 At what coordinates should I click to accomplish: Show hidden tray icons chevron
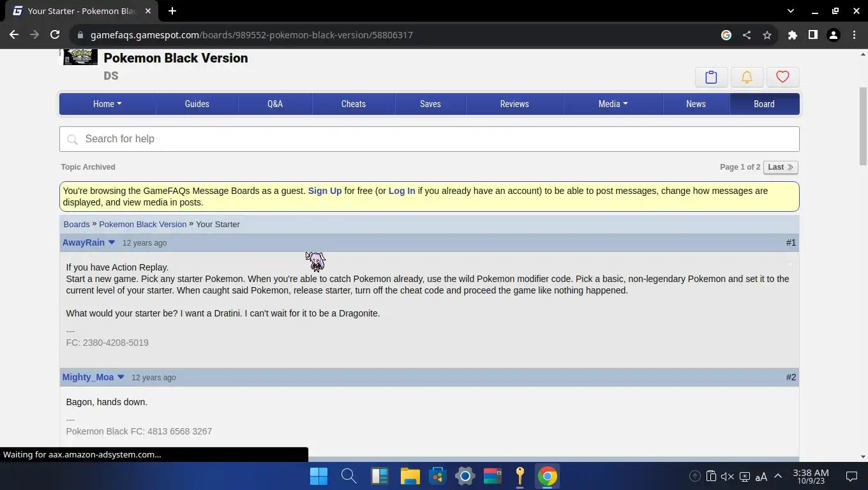778,476
